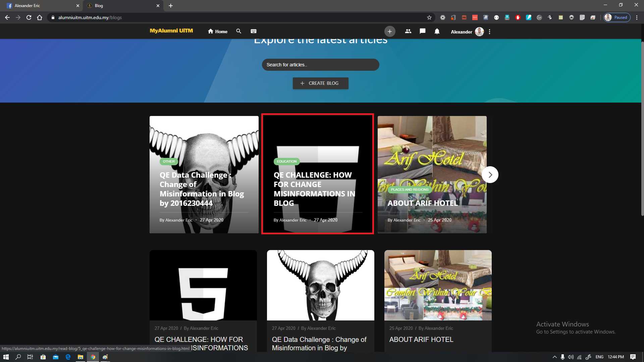Open the Chrome three-dot menu

point(637,17)
